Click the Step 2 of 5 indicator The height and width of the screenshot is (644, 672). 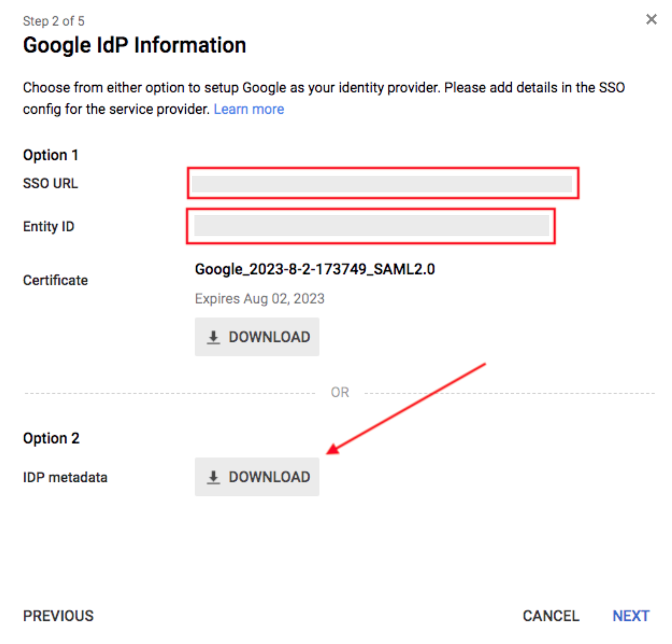pos(54,21)
